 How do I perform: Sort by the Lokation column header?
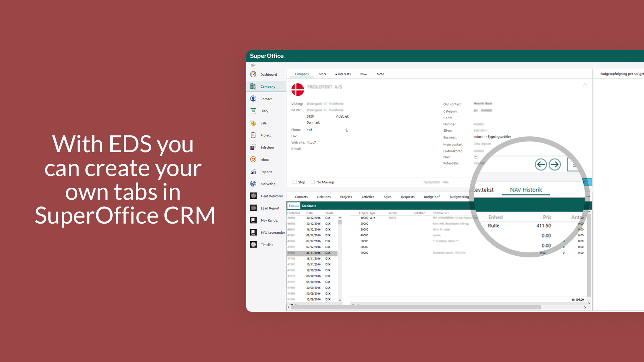(x=419, y=213)
